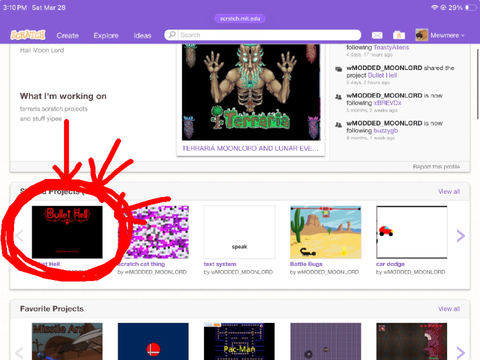Open the Smash ball favorite thumbnail
480x360 pixels.
[x=153, y=341]
